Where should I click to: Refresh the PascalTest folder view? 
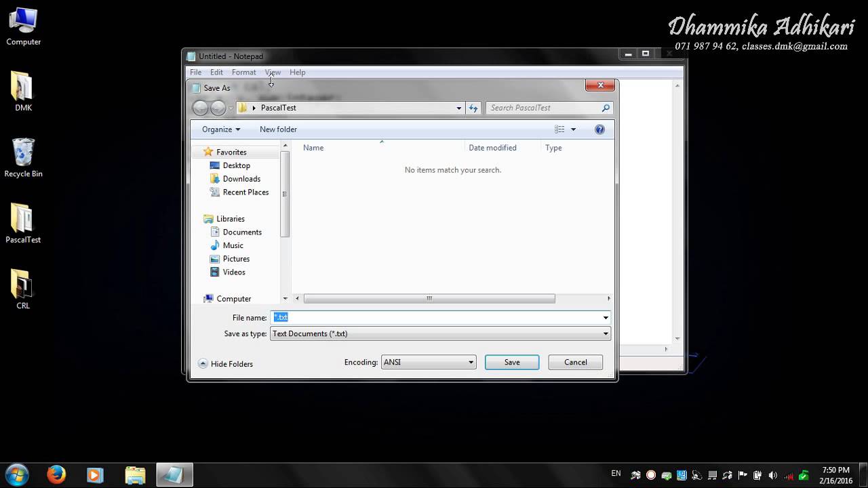(x=473, y=108)
